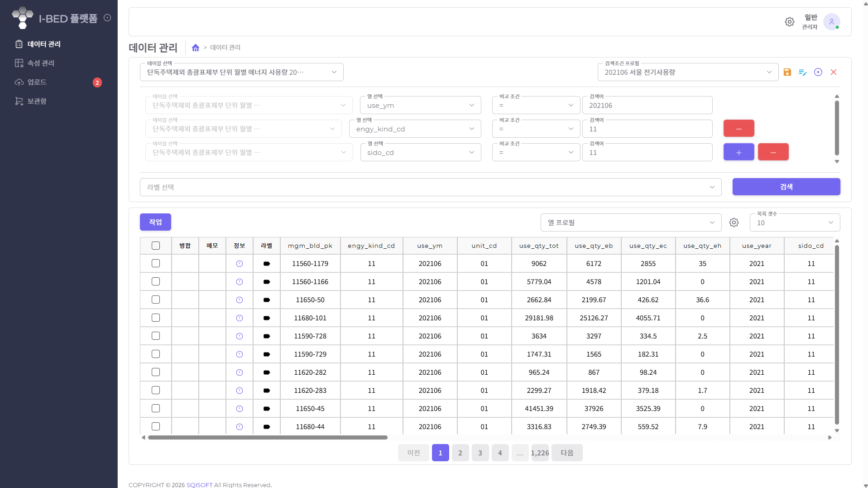The width and height of the screenshot is (868, 488).
Task: Click the search conditions vertical scrollbar
Action: pos(837,128)
